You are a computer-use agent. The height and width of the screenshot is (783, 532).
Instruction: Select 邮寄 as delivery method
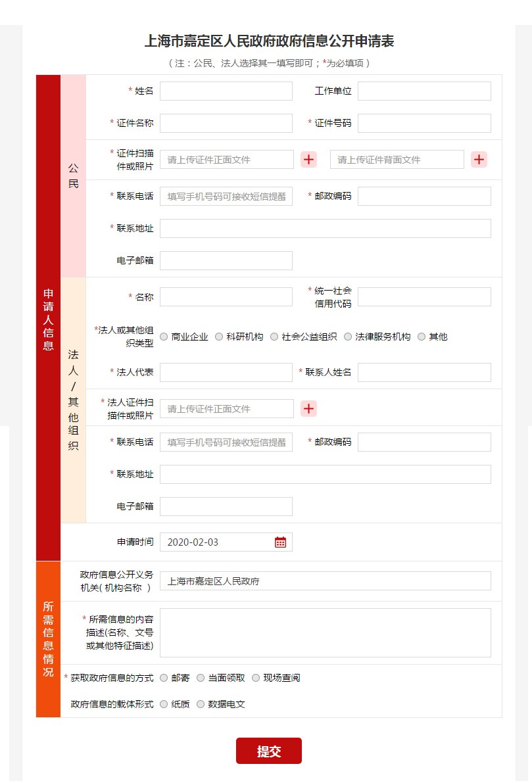point(164,678)
